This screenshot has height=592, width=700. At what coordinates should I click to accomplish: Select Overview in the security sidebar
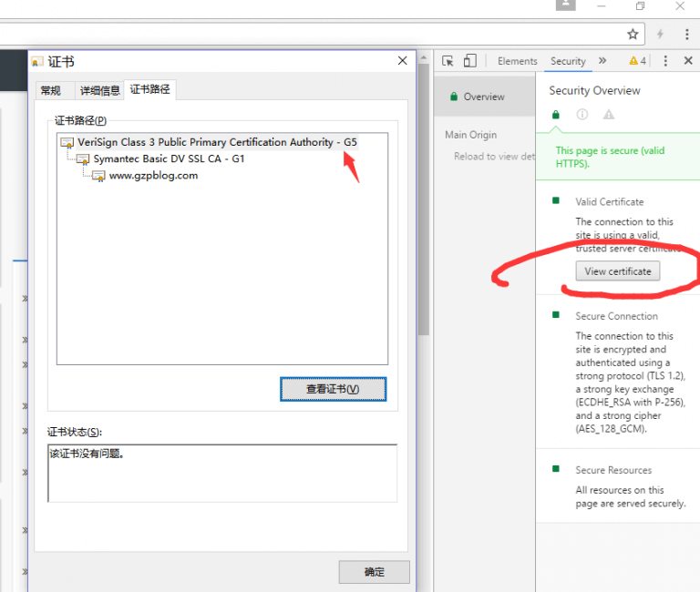(x=484, y=97)
